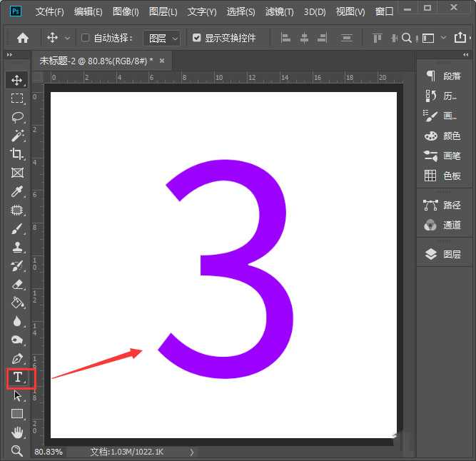
Task: Open the 图层 auto-select dropdown
Action: click(163, 38)
